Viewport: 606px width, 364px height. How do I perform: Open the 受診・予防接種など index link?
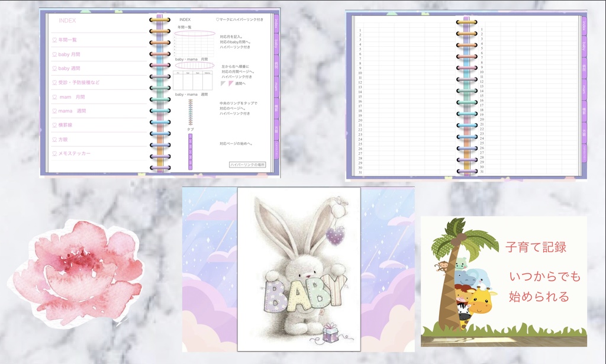[79, 82]
